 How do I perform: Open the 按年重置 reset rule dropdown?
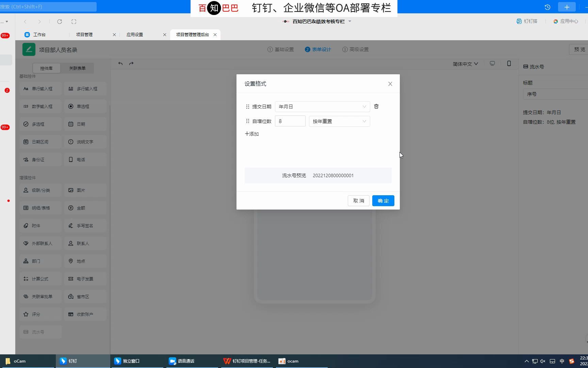pyautogui.click(x=339, y=121)
